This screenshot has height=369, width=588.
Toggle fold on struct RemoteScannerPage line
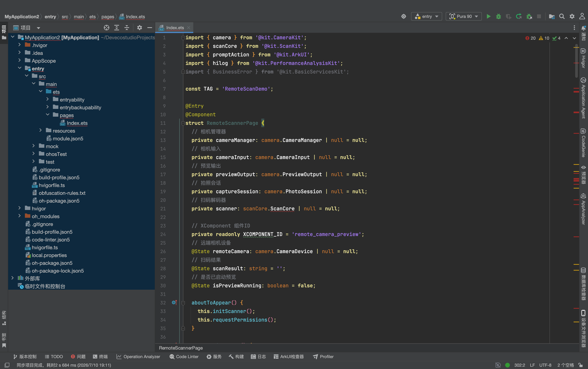click(x=183, y=123)
